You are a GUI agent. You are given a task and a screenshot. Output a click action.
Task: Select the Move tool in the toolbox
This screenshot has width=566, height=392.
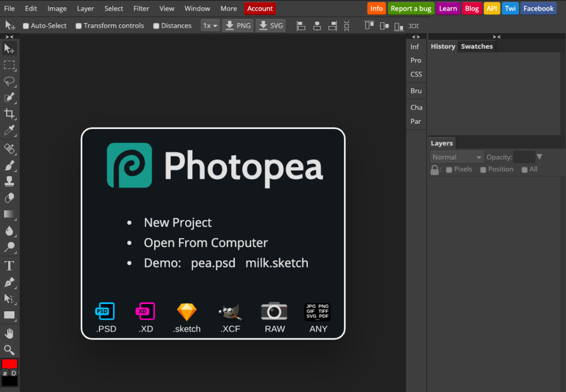[9, 48]
